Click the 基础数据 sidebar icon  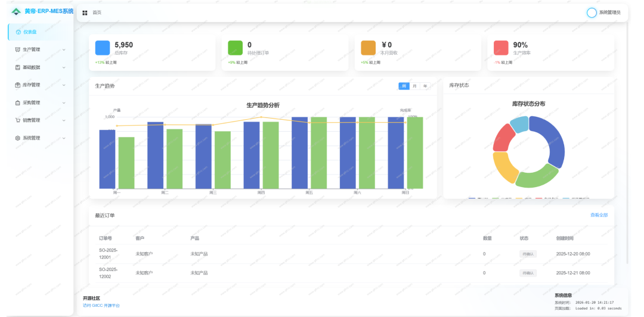point(18,67)
